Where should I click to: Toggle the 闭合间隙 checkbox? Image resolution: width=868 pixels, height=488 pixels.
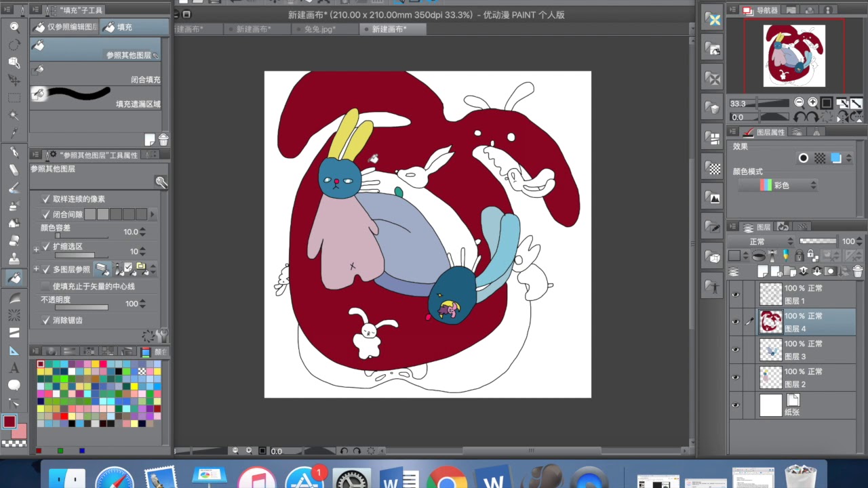click(46, 214)
